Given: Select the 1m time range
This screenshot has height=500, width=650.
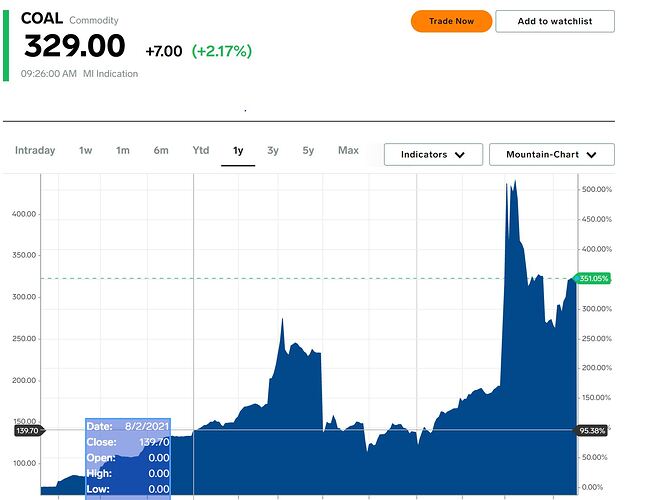Looking at the screenshot, I should pyautogui.click(x=123, y=151).
